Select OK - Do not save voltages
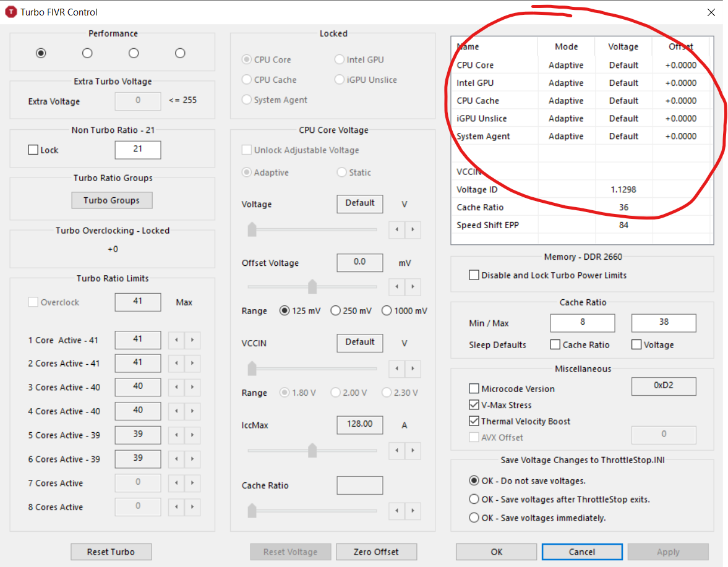Image resolution: width=728 pixels, height=567 pixels. (474, 480)
